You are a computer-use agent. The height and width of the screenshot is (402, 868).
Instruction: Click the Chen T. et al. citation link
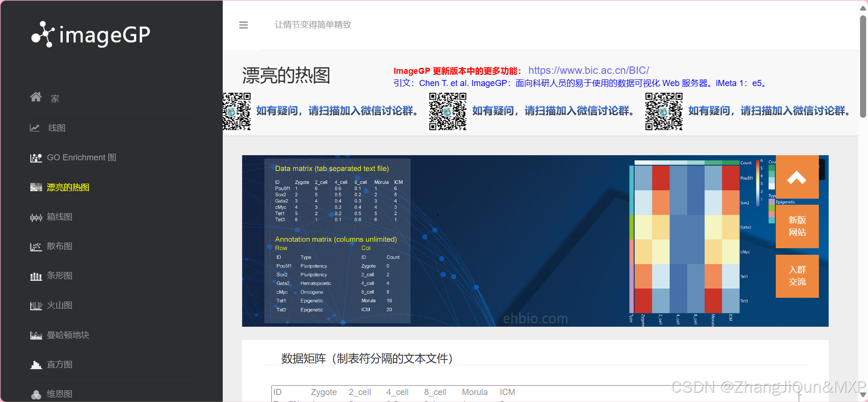click(x=580, y=83)
